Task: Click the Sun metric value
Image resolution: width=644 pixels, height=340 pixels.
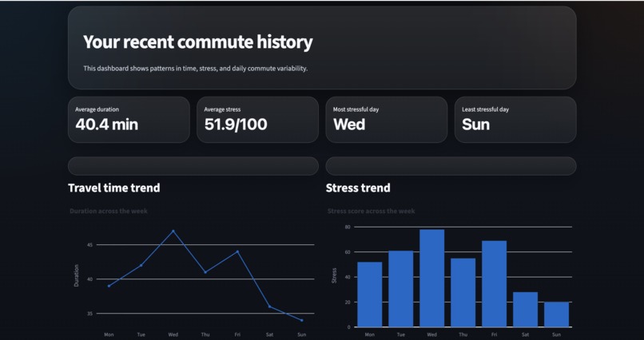Action: click(475, 125)
